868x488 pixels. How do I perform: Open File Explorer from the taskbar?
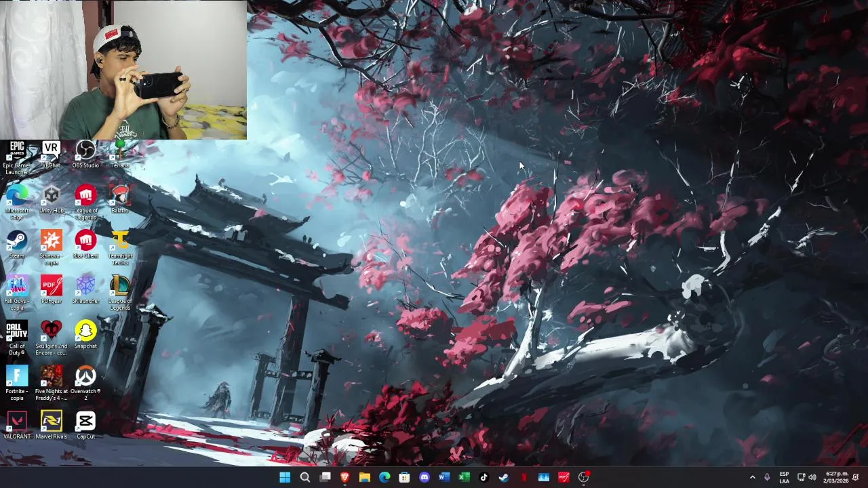tap(365, 477)
